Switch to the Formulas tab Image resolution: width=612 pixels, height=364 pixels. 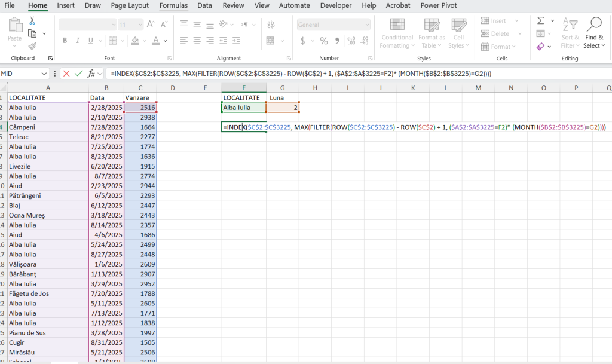[x=173, y=5]
